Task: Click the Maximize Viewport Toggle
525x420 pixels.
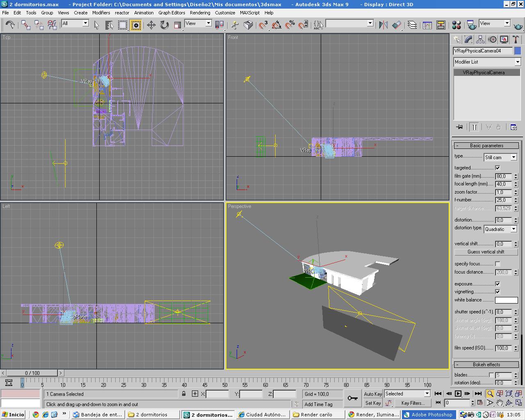Action: pos(518,403)
